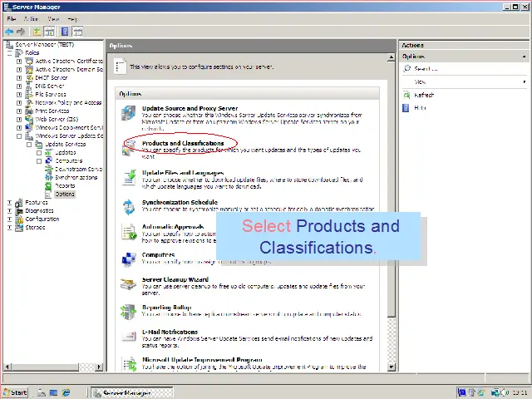Click the Server Manager taskbar button
The width and height of the screenshot is (532, 399).
(132, 392)
